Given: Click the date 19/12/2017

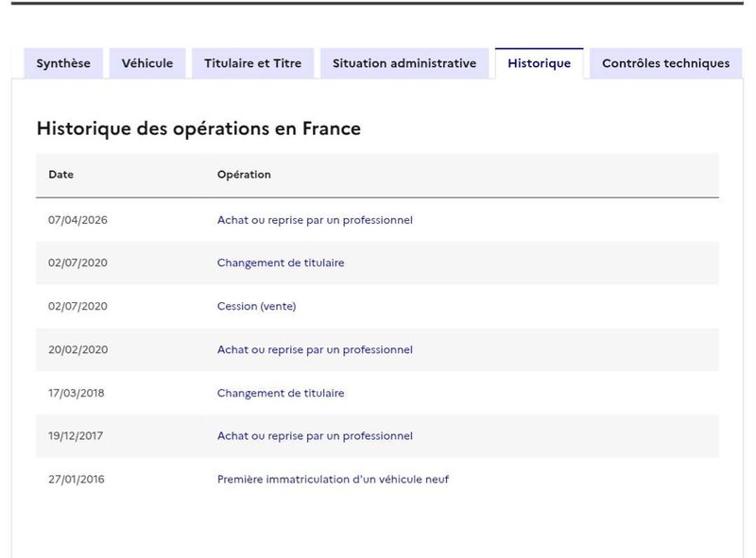Looking at the screenshot, I should pyautogui.click(x=76, y=436).
